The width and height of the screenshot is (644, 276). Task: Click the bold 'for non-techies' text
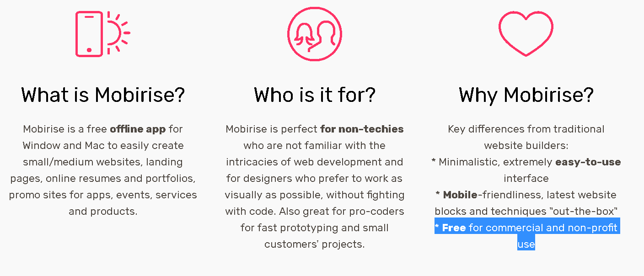[x=362, y=129]
